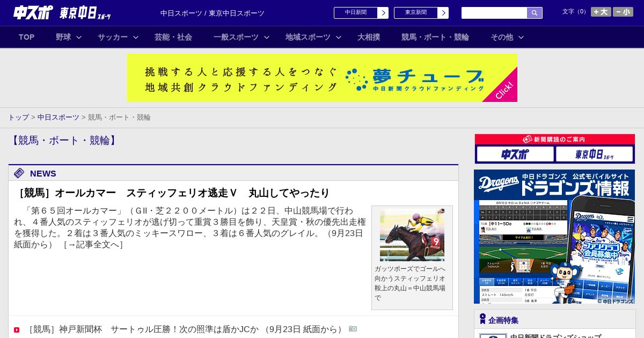Decrease text size with －小 button

(x=623, y=12)
